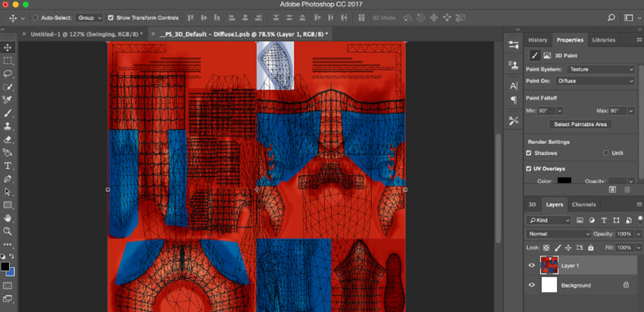Open the Auto-Select Group dropdown

coord(90,18)
